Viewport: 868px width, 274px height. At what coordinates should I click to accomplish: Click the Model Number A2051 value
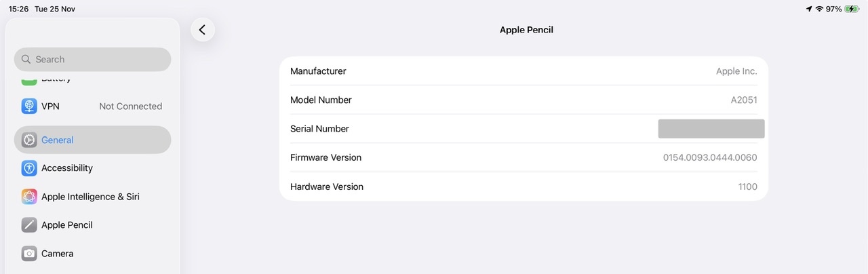tap(743, 100)
